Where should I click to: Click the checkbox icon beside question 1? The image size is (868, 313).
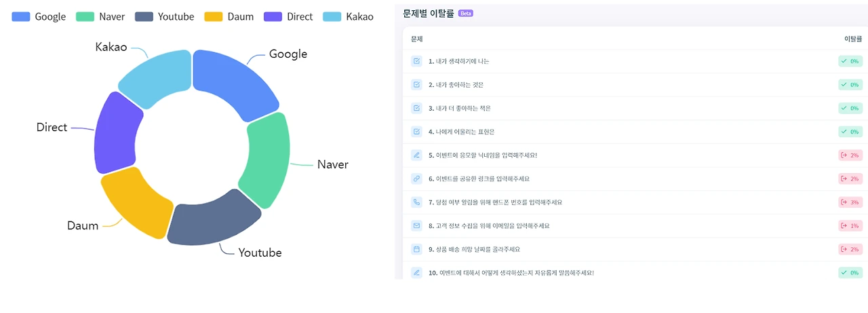tap(416, 61)
